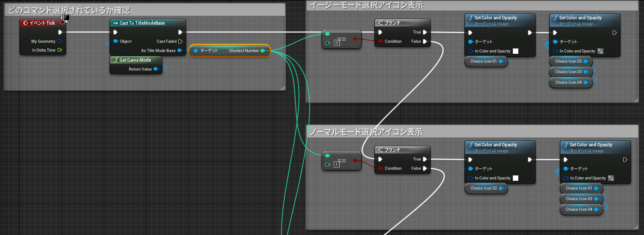This screenshot has width=644, height=235.
Task: Click the Cast Failed exec pin
Action: point(180,41)
